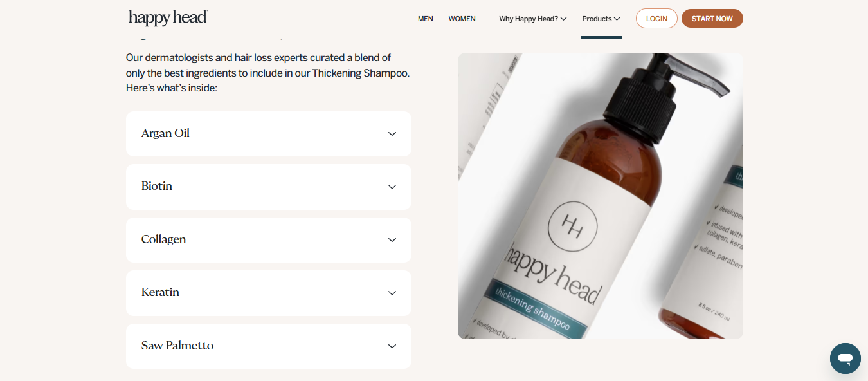Open the chat support bubble icon

845,358
